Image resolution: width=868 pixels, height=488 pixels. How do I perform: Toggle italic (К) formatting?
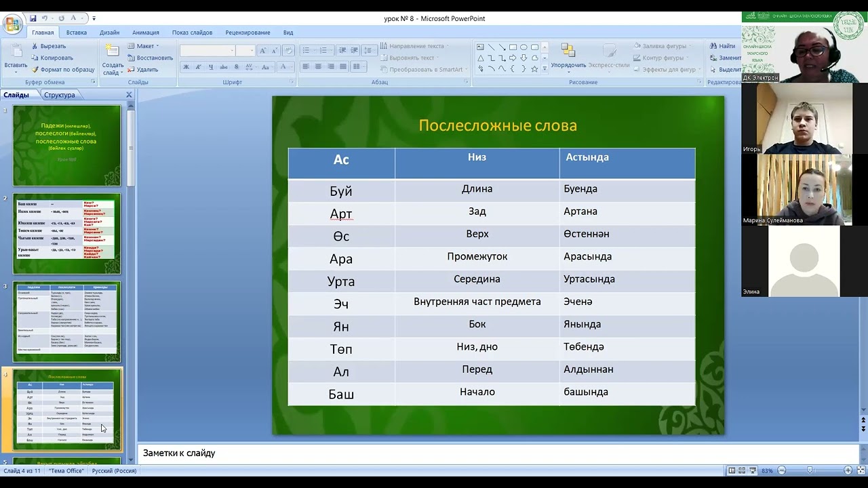tap(199, 67)
